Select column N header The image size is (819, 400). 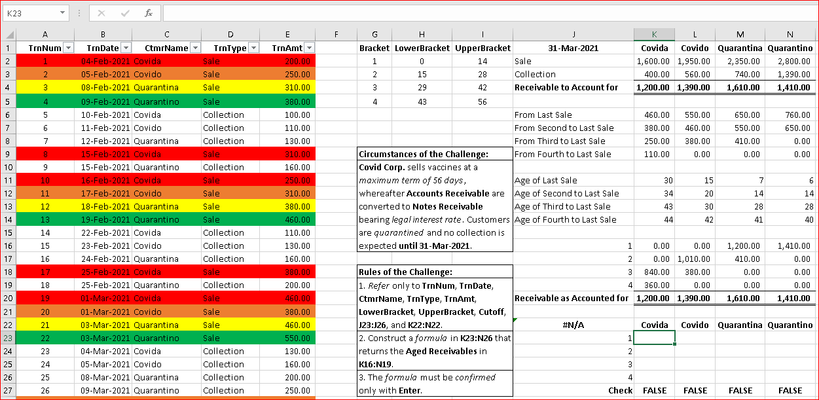[790, 35]
